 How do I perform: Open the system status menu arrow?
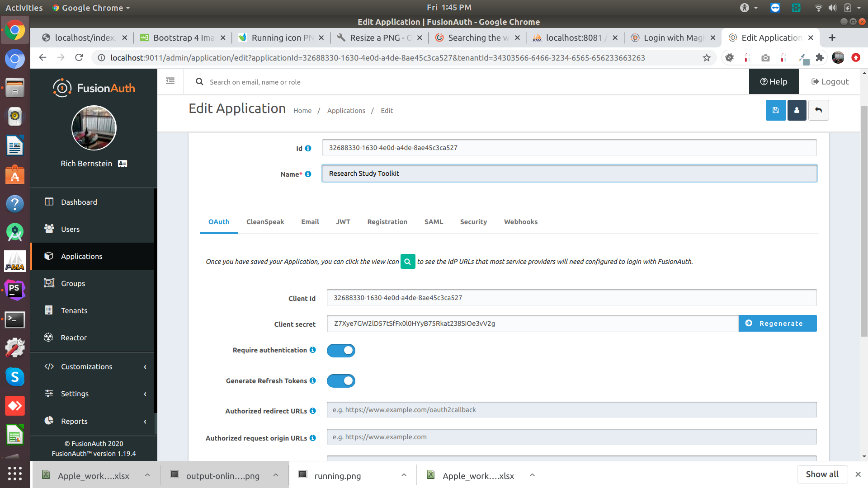click(x=859, y=8)
